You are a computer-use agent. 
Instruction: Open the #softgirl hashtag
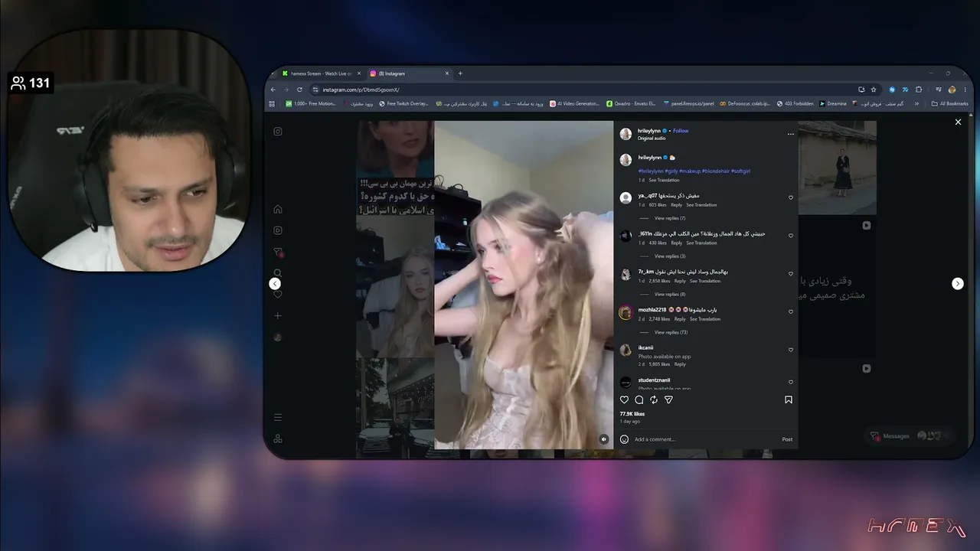(740, 171)
